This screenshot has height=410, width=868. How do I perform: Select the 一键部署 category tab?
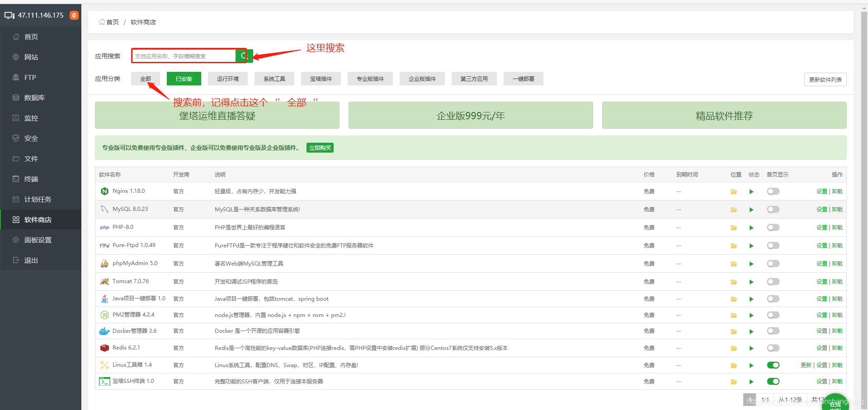[x=524, y=79]
